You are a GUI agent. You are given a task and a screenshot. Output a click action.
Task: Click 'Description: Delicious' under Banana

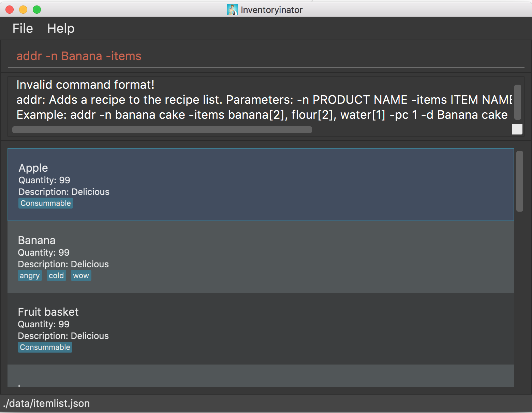(x=63, y=264)
